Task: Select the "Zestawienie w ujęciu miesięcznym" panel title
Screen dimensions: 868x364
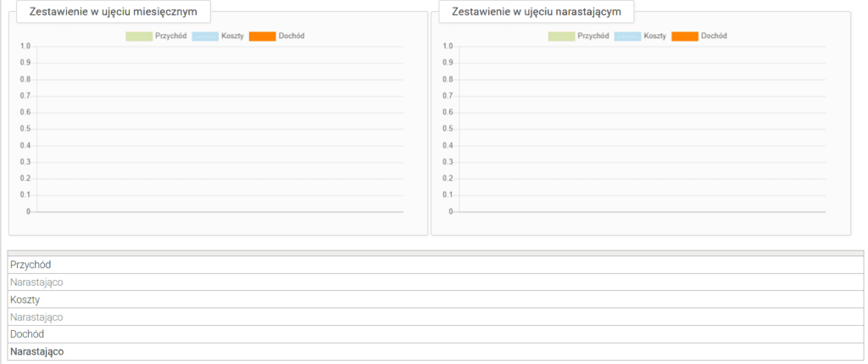Action: (x=114, y=13)
